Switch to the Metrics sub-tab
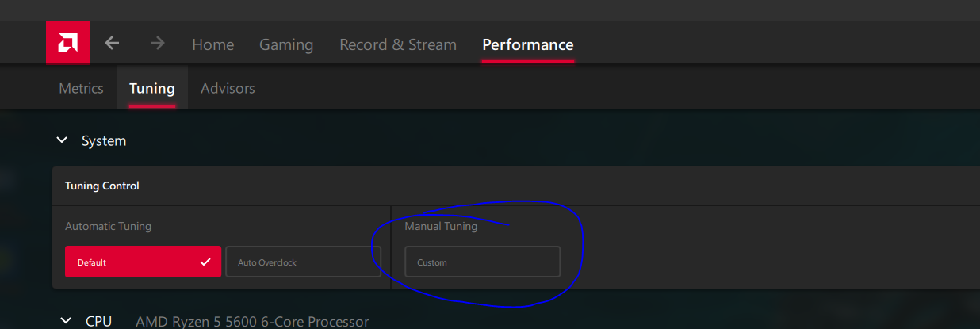Screen dimensions: 980x329 click(81, 88)
